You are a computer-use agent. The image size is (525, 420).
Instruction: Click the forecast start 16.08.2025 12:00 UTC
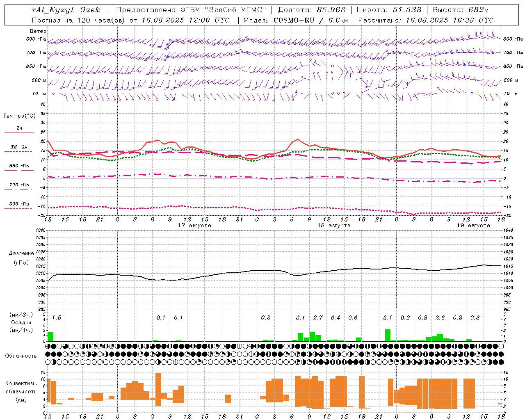(x=186, y=20)
